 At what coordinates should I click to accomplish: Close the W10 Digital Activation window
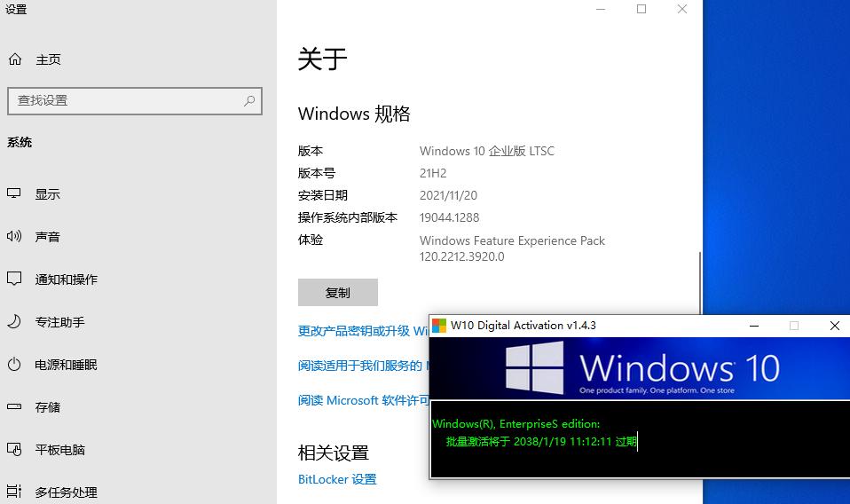(x=835, y=326)
